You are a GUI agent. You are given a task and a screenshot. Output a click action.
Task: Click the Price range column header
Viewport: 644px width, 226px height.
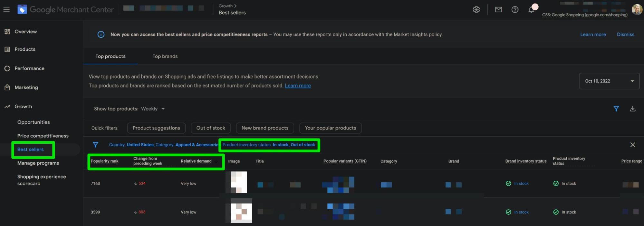point(631,161)
